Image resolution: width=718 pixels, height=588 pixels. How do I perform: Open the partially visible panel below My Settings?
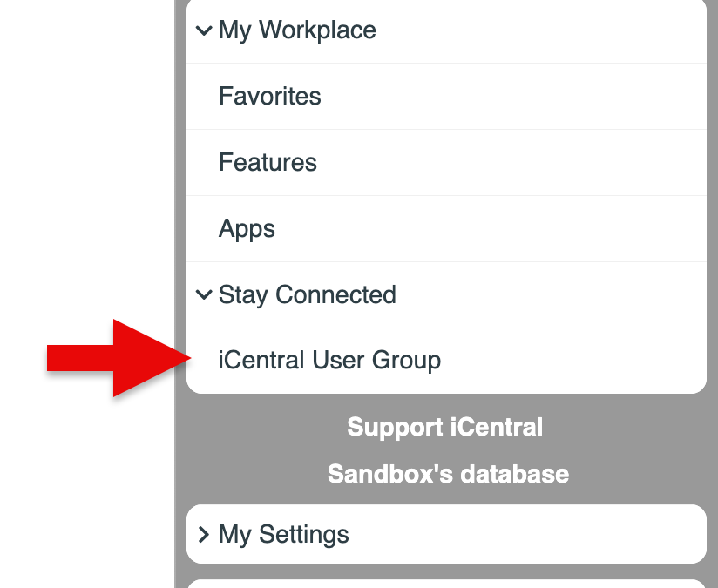point(446,582)
